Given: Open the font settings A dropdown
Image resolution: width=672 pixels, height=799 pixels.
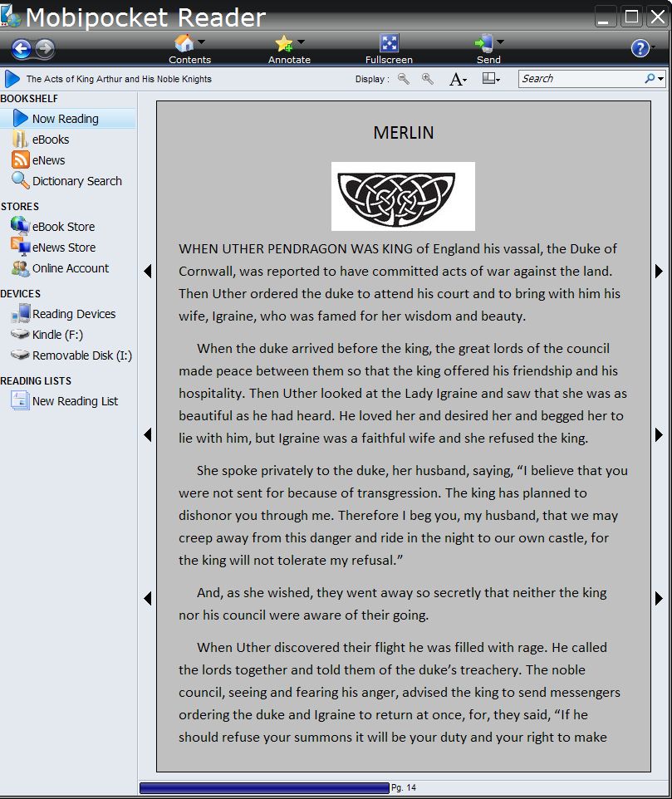Looking at the screenshot, I should pyautogui.click(x=458, y=79).
